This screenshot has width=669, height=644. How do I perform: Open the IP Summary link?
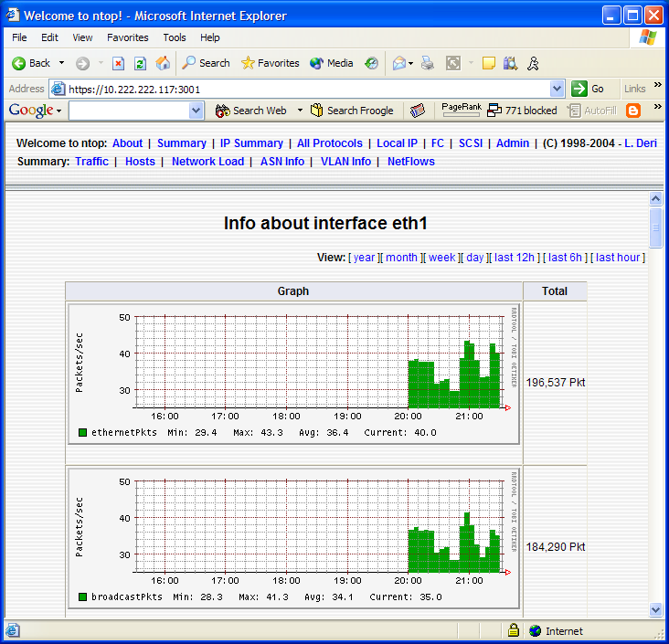[251, 143]
